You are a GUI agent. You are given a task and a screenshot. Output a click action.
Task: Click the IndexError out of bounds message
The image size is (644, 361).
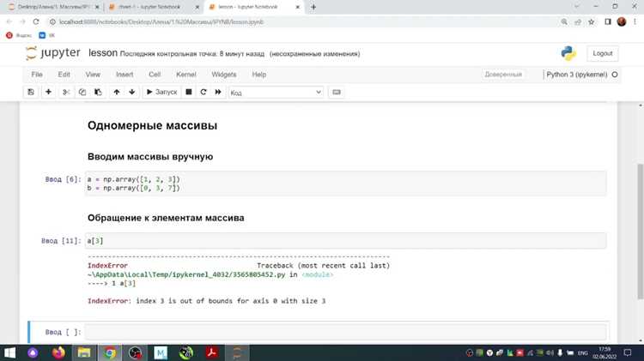click(207, 301)
